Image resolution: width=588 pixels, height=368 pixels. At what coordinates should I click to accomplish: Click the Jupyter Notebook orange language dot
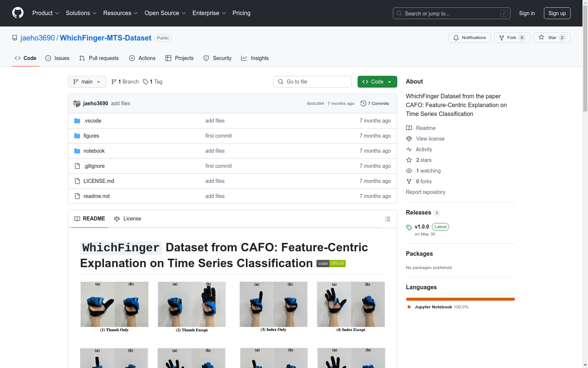click(x=409, y=307)
